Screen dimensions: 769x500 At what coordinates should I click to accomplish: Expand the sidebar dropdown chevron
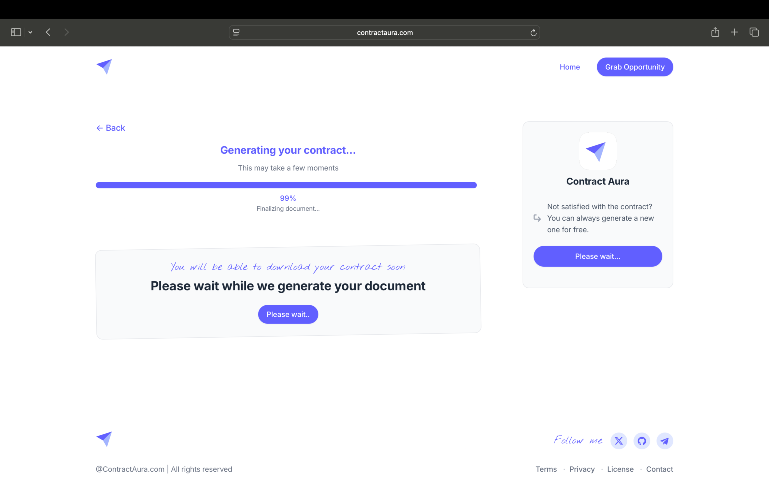(x=30, y=32)
